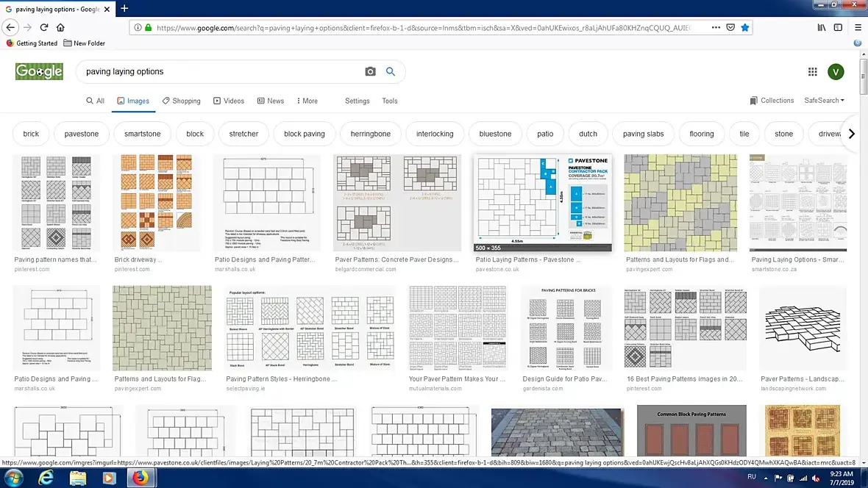Switch to the Shopping tab
This screenshot has height=488, width=868.
[181, 101]
